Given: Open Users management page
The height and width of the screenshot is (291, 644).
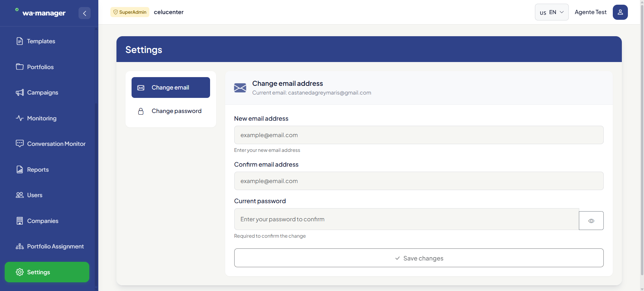Looking at the screenshot, I should (47, 195).
